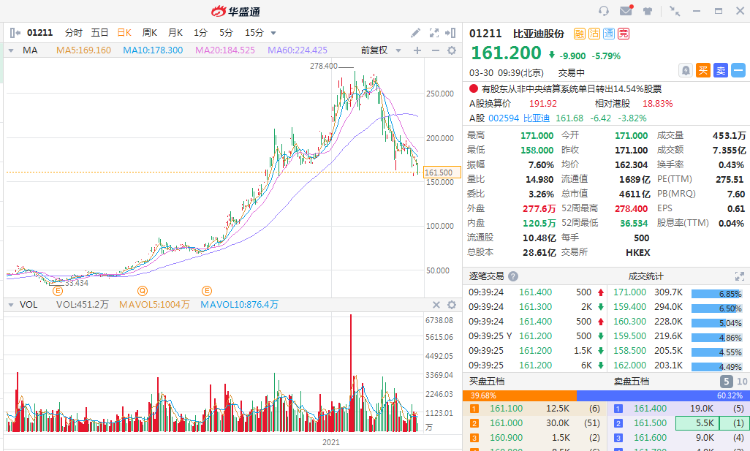Open A-share 002594 比亚迪 link
The image size is (750, 451).
(x=519, y=118)
